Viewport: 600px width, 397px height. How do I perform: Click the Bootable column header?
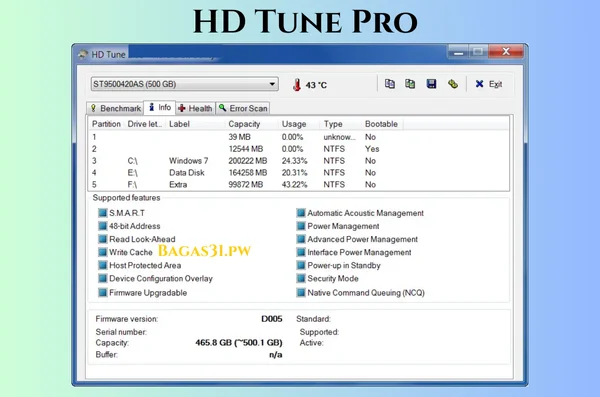point(382,124)
